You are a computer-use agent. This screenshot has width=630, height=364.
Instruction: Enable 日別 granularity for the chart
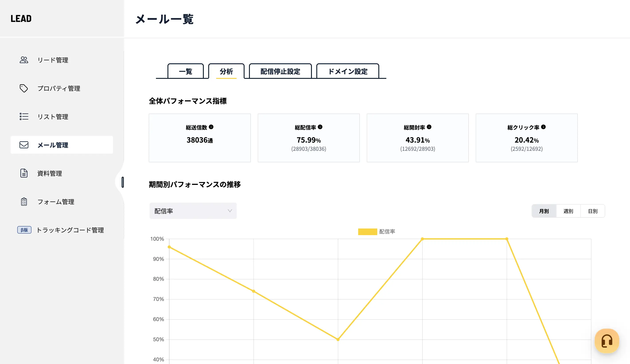click(x=593, y=211)
